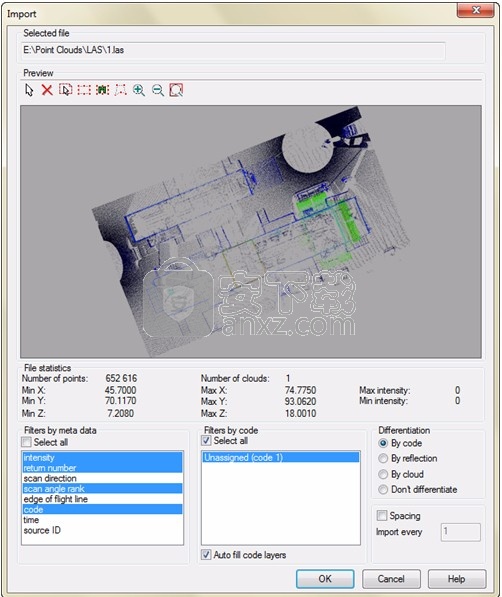Zoom out of the preview
The height and width of the screenshot is (597, 502).
click(x=158, y=90)
